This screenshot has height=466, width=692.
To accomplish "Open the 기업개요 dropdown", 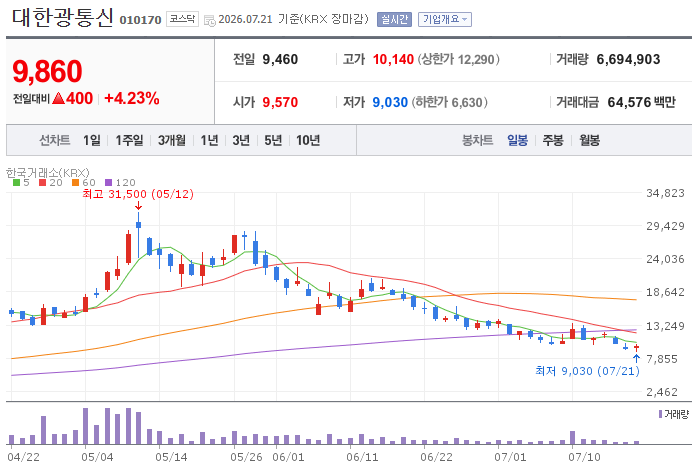I will coord(444,19).
